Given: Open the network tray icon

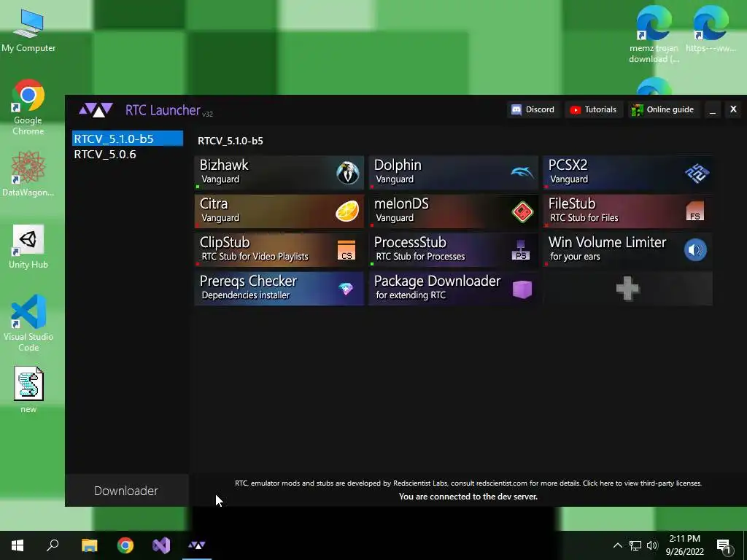Looking at the screenshot, I should pos(635,545).
